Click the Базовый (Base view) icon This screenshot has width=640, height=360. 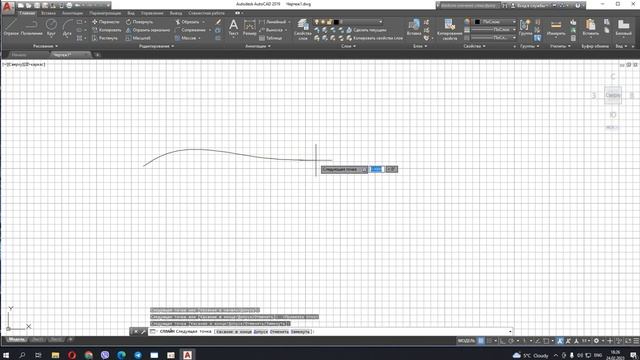click(623, 28)
